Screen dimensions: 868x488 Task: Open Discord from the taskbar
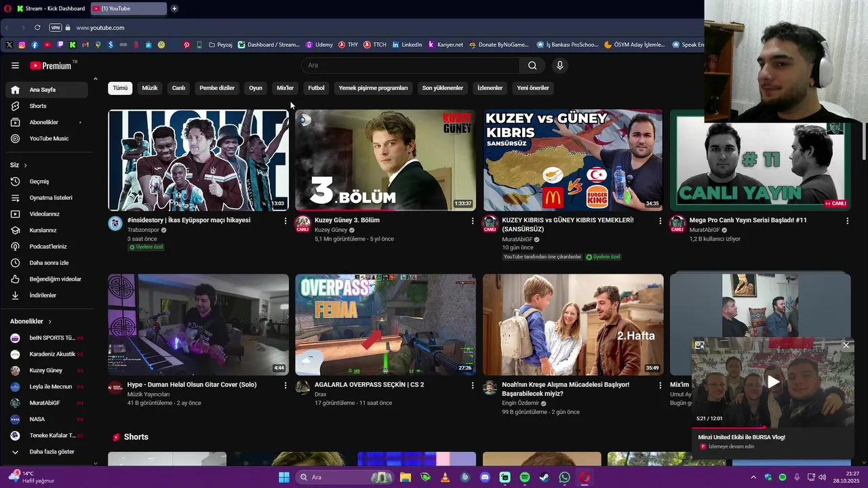tap(485, 477)
